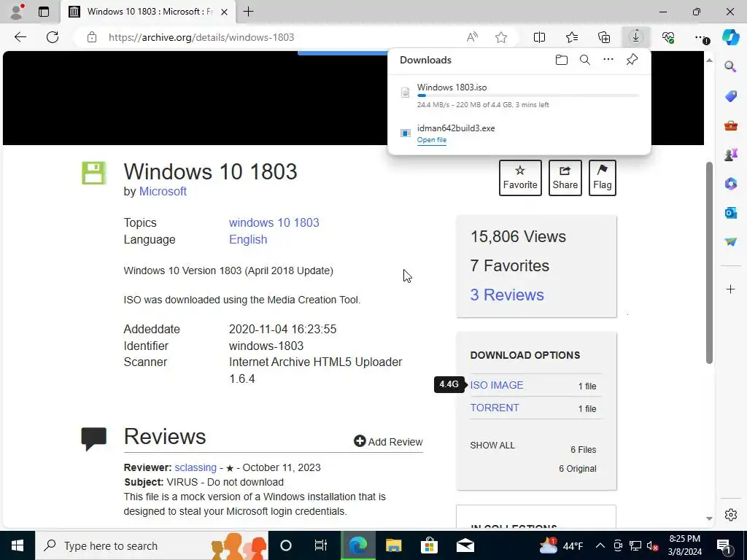Viewport: 747px width, 560px height.
Task: Click the address bar URL
Action: 201,37
